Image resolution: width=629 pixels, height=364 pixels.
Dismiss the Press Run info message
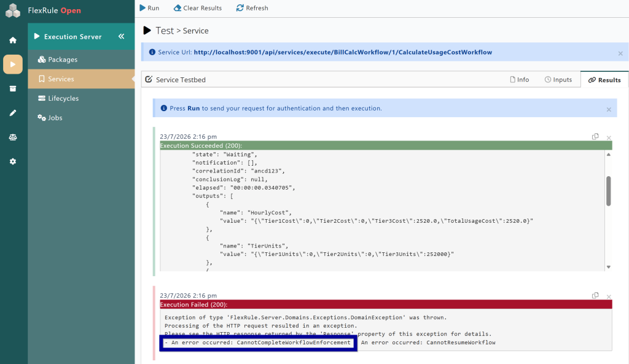point(609,109)
